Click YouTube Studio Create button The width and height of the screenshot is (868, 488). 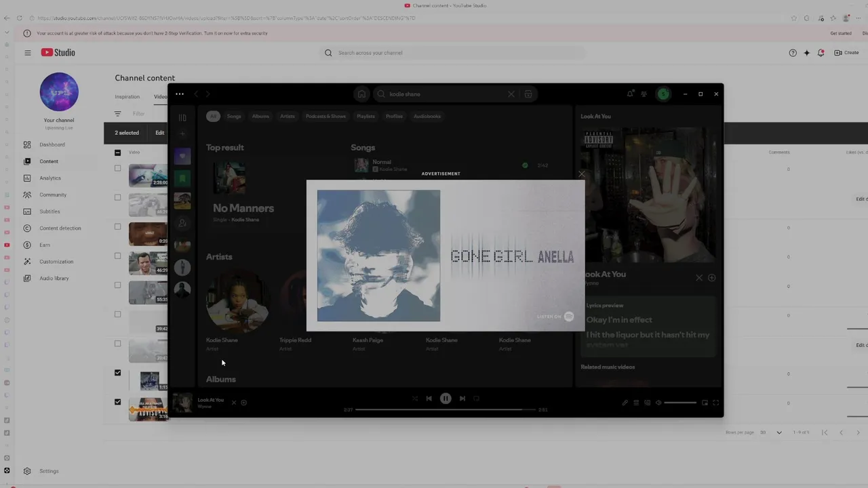846,52
